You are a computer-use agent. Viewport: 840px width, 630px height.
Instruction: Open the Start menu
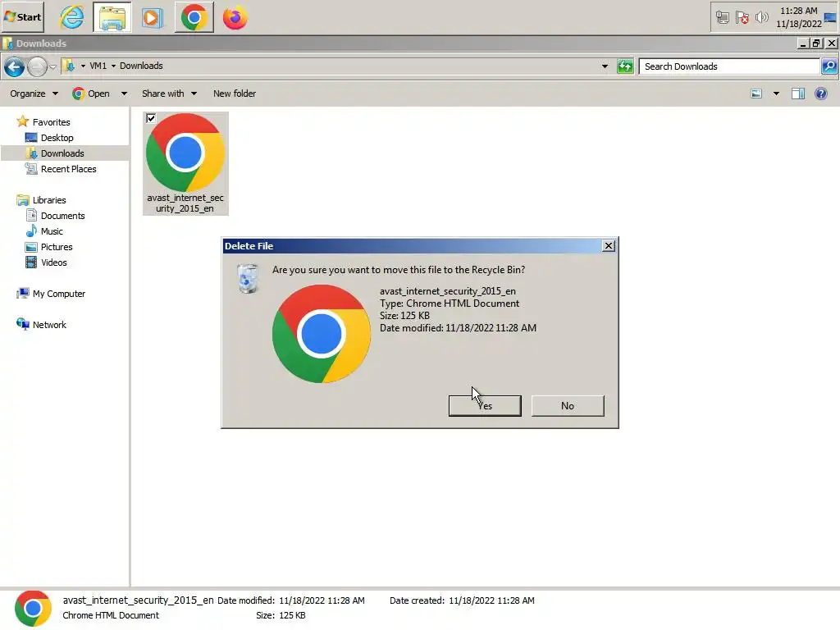pos(22,17)
